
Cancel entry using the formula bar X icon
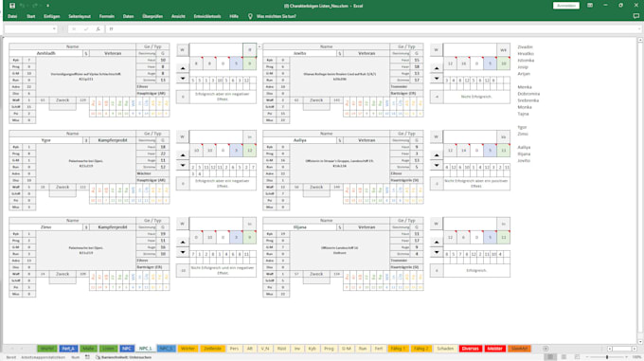[74, 29]
